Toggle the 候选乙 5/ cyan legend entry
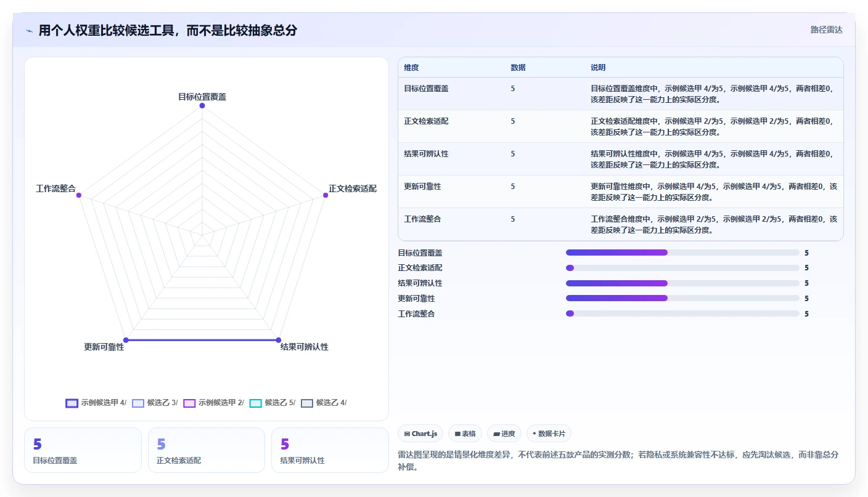868x497 pixels. click(x=272, y=403)
